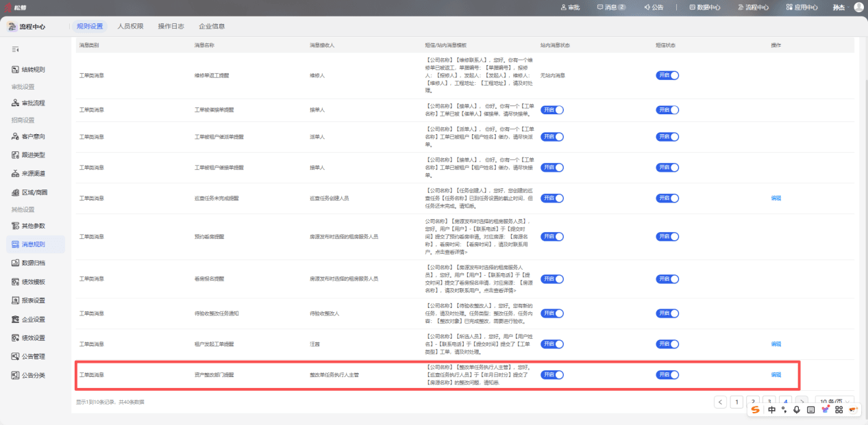Screen dimensions: 868x425
Task: Toggle SMS status for 预约看房提醒
Action: tap(667, 236)
